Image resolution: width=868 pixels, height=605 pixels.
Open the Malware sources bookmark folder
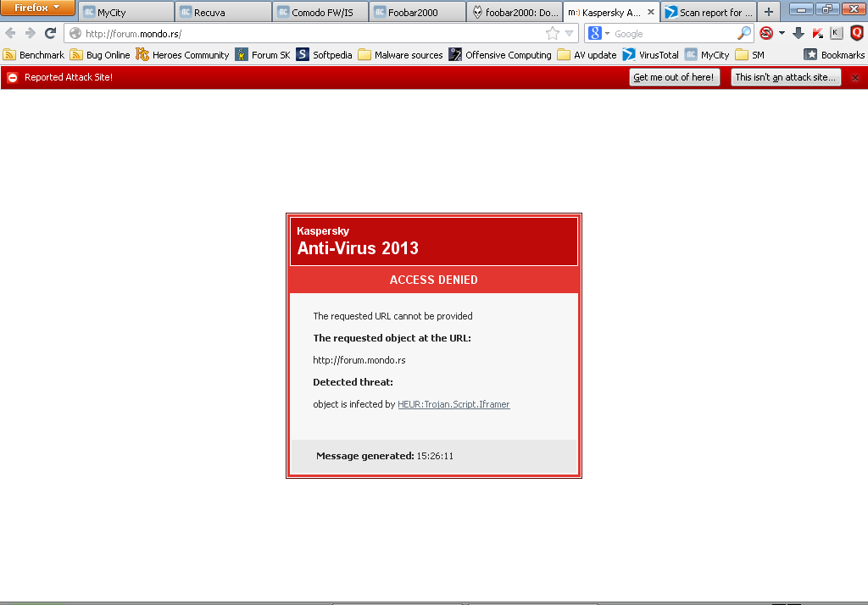(400, 55)
